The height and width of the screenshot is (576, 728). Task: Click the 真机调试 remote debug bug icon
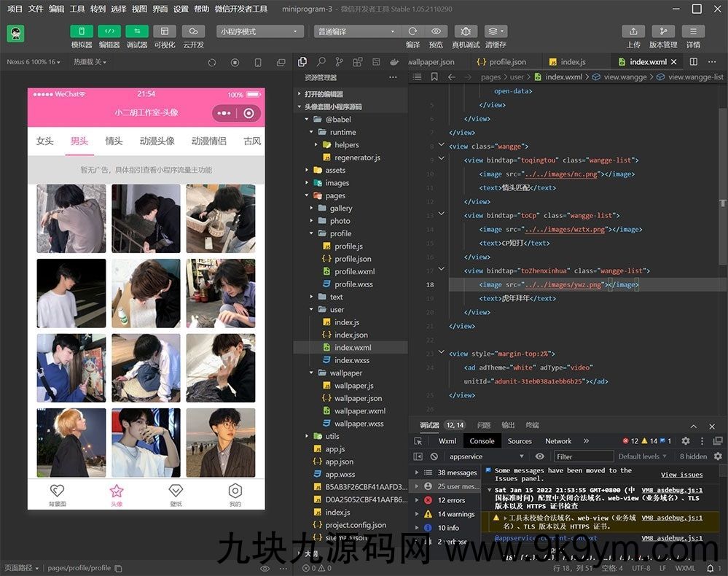coord(466,31)
